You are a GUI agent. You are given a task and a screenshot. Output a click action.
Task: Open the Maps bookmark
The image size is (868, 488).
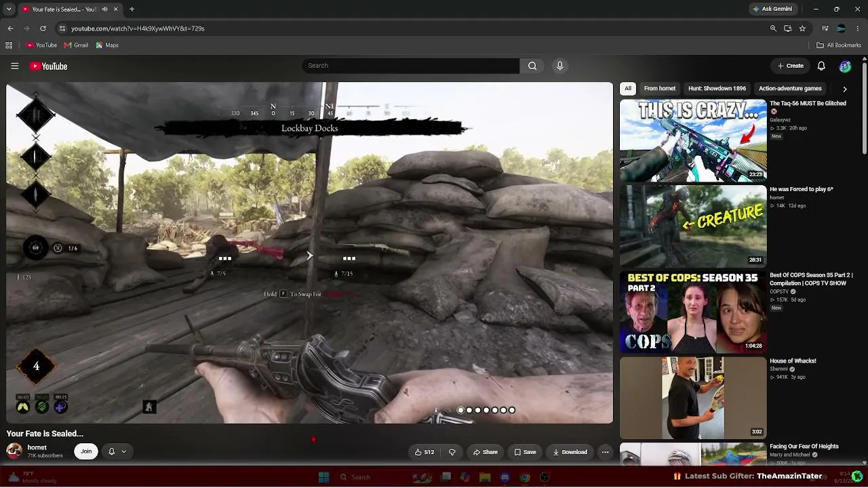pos(107,45)
